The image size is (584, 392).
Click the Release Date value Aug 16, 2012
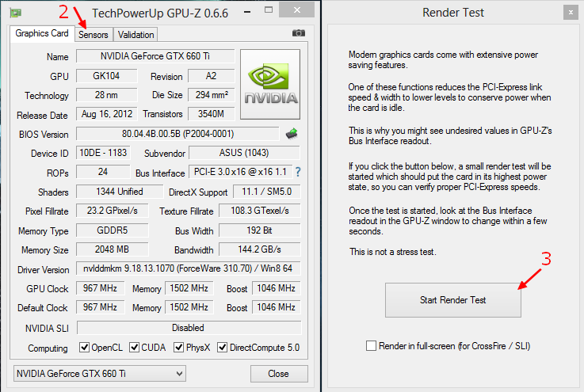(106, 114)
